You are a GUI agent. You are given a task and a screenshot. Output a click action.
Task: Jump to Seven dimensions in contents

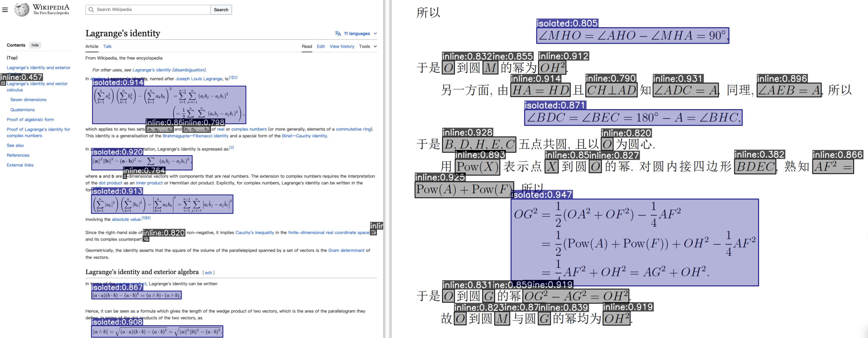click(x=28, y=100)
